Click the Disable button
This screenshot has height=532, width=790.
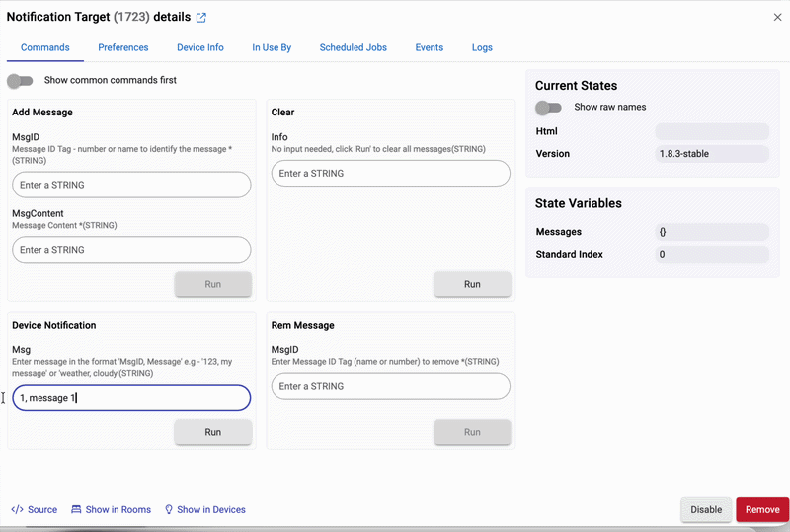tap(706, 509)
